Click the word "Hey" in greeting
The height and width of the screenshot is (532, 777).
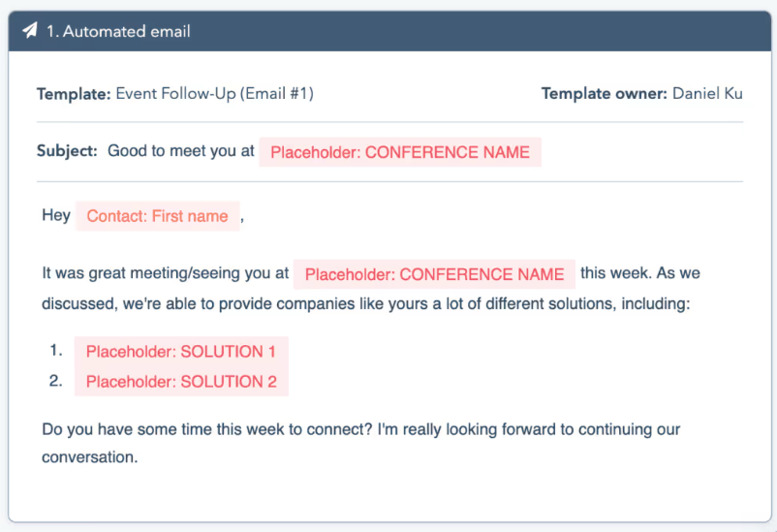(56, 215)
